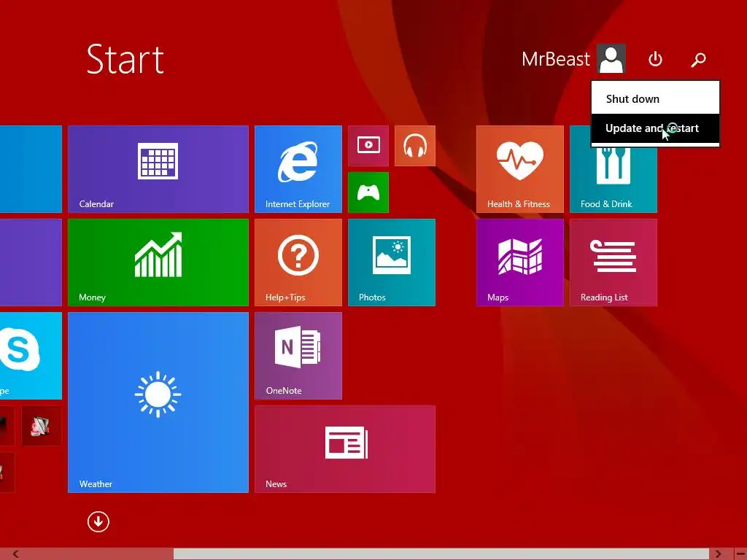Select Shut down from power menu
The width and height of the screenshot is (747, 560).
click(656, 99)
